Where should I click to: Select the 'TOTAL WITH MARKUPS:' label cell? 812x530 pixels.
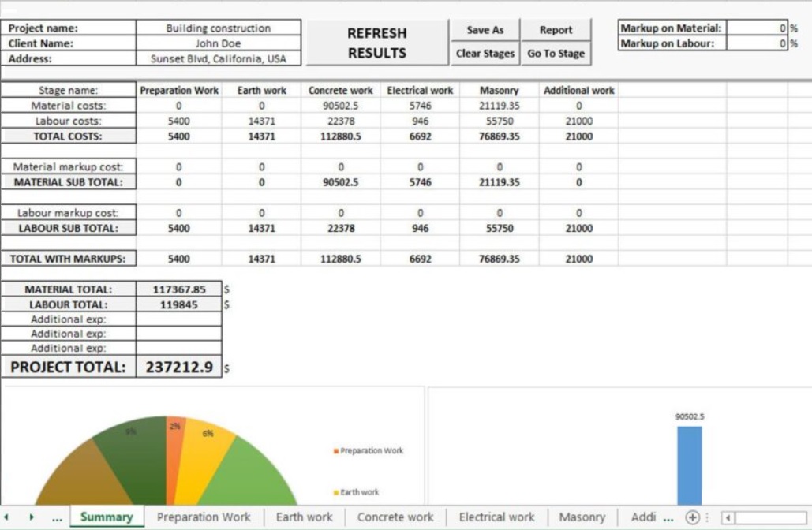68,259
